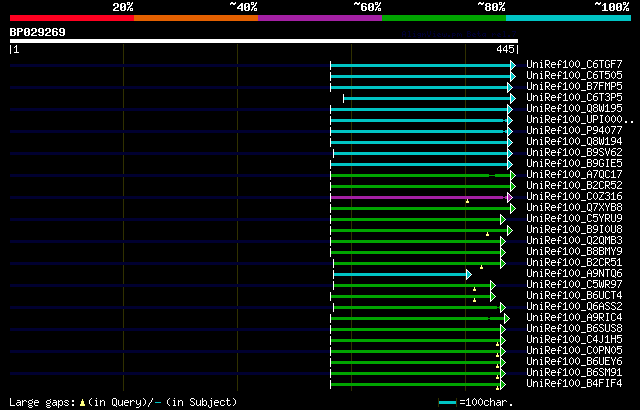Screen dimensions: 640x410
Task: Select the UniRef100_B9I0U8 label
Action: tap(574, 230)
